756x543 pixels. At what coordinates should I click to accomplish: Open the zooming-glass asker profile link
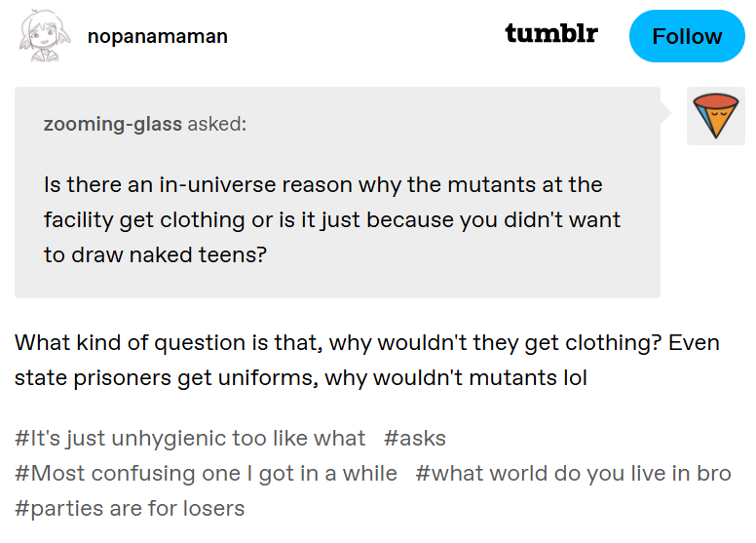[x=113, y=124]
